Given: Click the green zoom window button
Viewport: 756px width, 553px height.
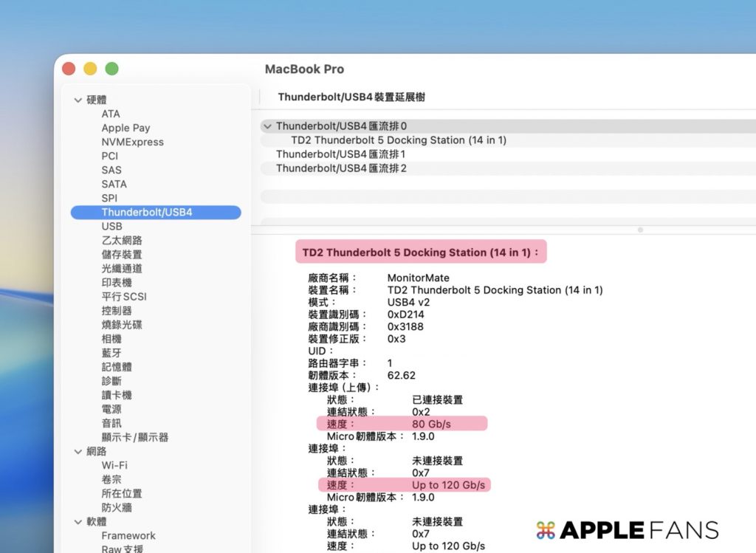Looking at the screenshot, I should [111, 69].
